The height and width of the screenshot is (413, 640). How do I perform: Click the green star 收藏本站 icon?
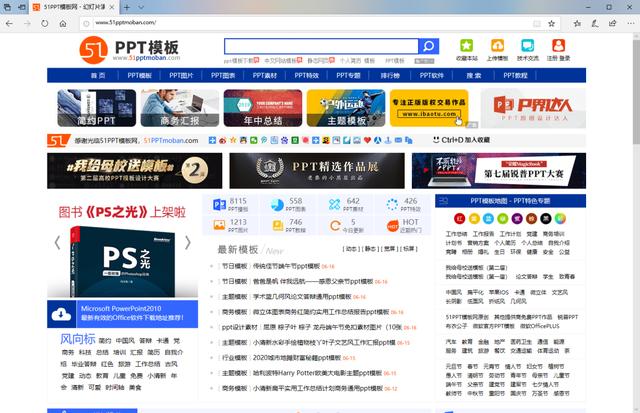[467, 45]
